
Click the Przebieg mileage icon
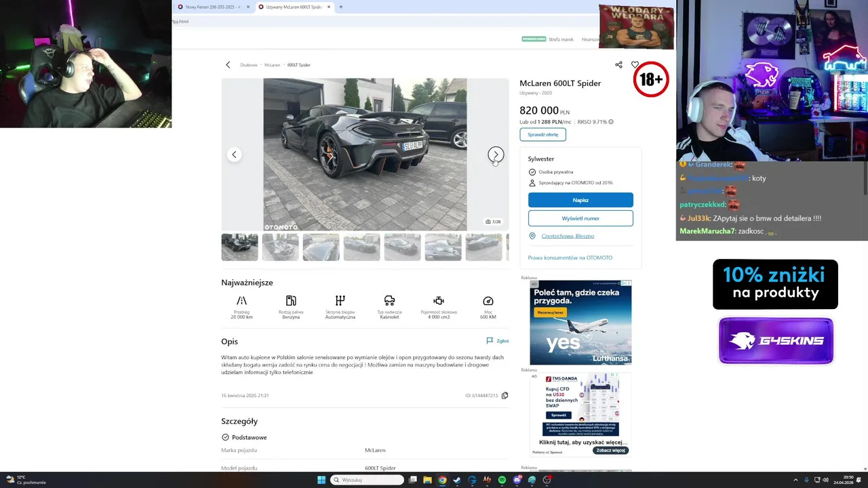click(241, 301)
